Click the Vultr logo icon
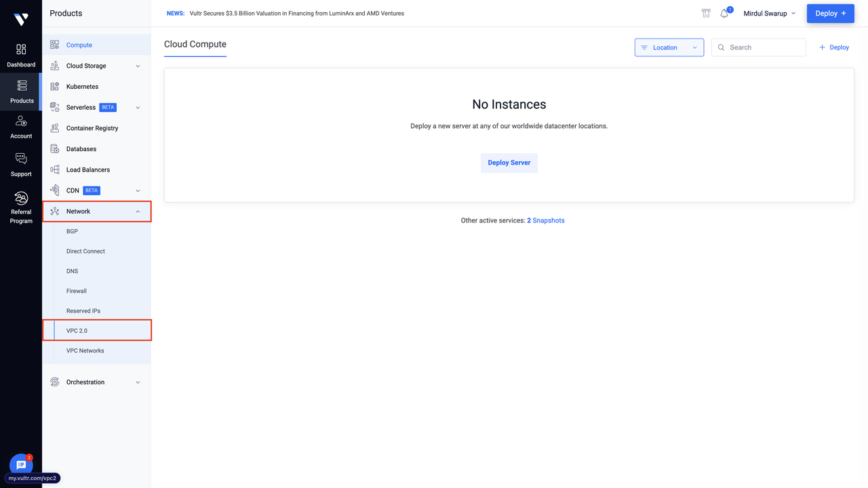 tap(21, 20)
